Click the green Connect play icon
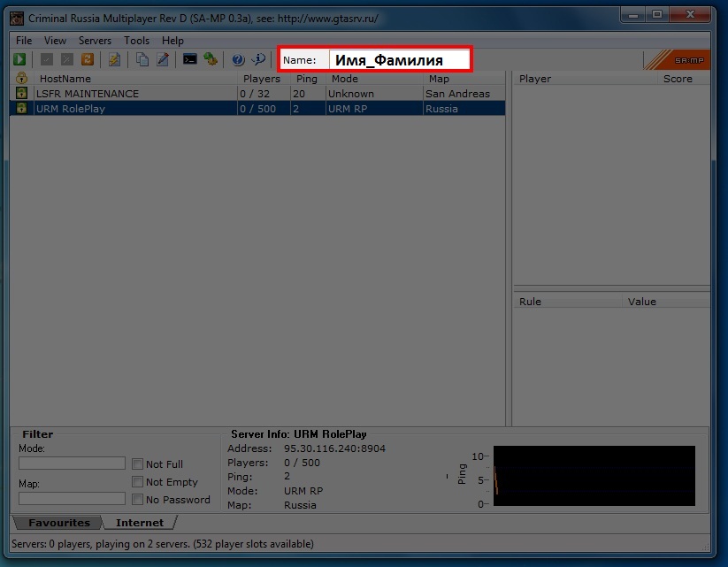Viewport: 728px width, 567px height. click(19, 59)
